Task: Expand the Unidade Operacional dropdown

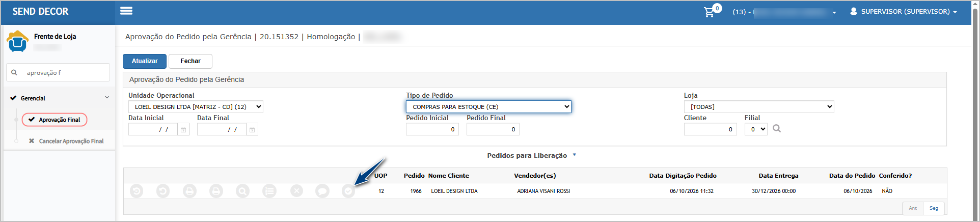Action: tap(196, 107)
